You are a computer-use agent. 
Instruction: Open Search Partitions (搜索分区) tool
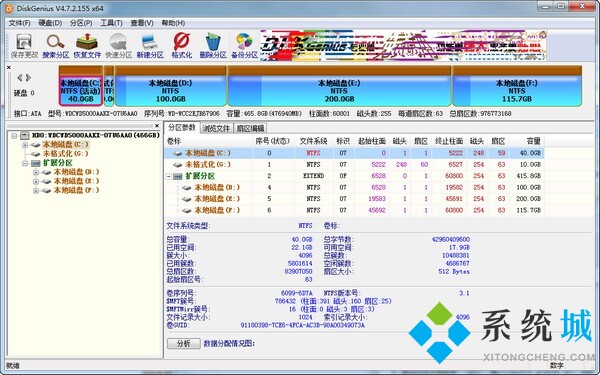pyautogui.click(x=55, y=46)
